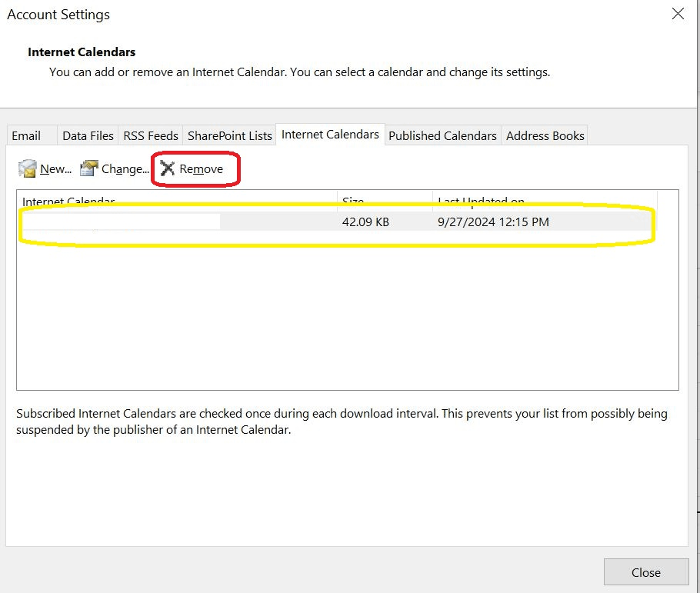Select the Internet Calendars tab
Image resolution: width=700 pixels, height=593 pixels.
tap(329, 134)
